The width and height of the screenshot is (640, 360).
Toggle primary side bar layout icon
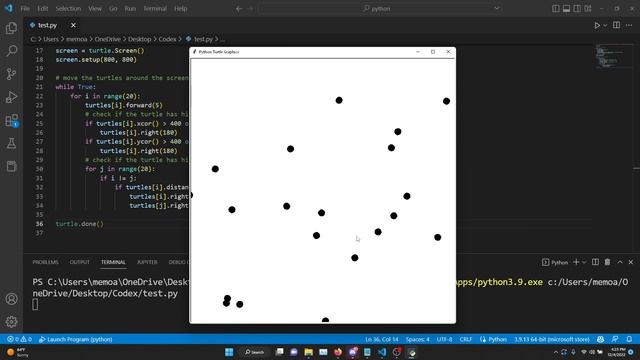click(x=556, y=9)
